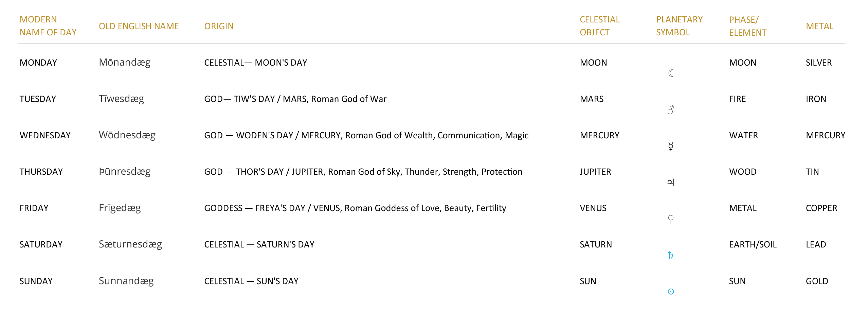
Task: Click the COPPER metal cell
Action: [821, 208]
